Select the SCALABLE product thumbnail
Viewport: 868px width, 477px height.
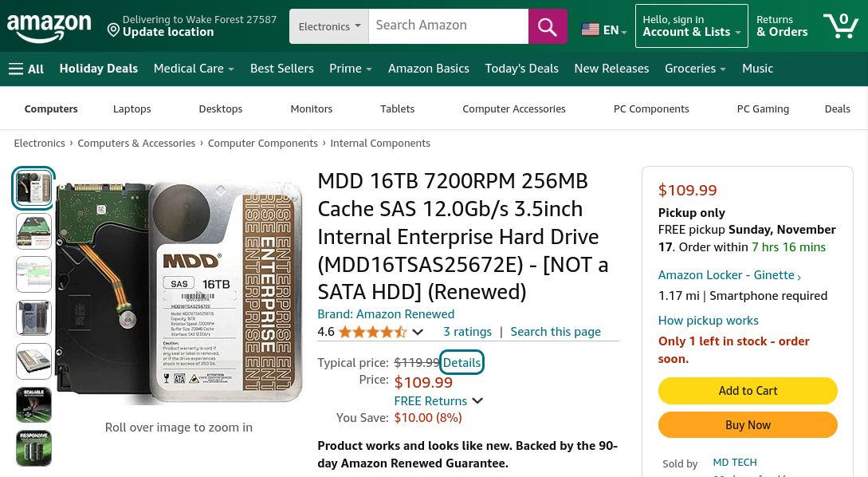pos(33,404)
